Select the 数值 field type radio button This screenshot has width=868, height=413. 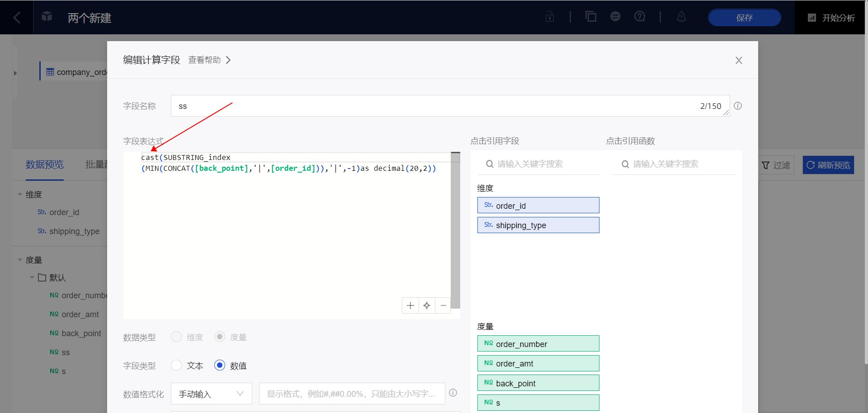point(220,365)
